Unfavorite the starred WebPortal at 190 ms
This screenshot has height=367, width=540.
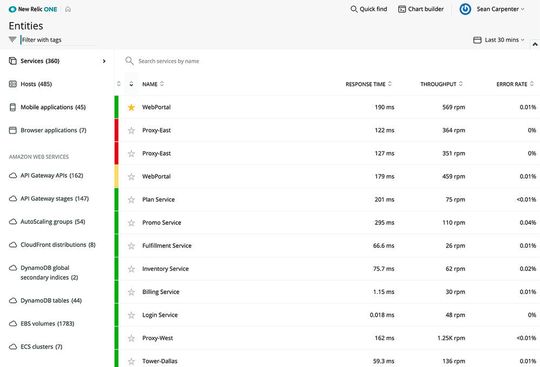[x=131, y=107]
